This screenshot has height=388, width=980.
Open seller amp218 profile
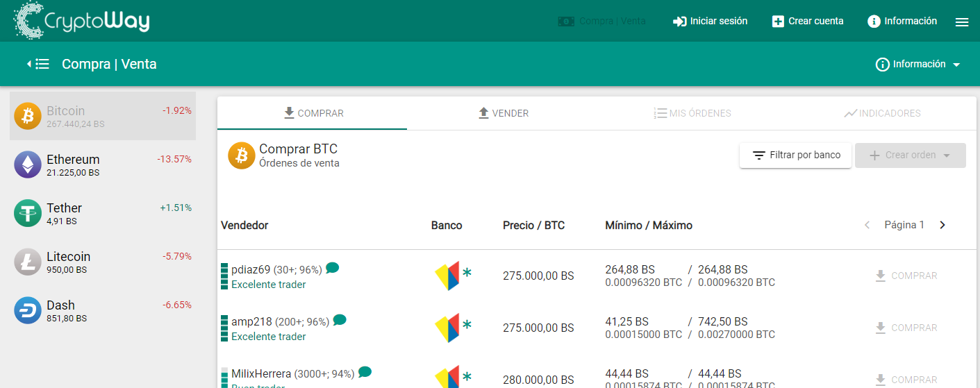click(251, 321)
